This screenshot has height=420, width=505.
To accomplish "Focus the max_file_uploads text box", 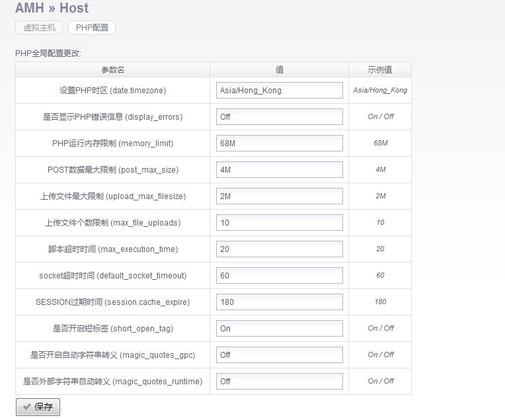I will 279,223.
